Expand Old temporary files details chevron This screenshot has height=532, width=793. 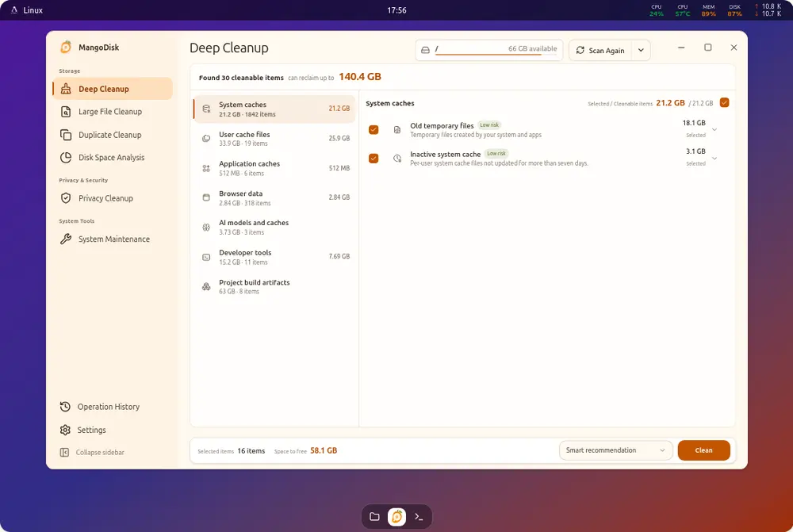tap(714, 130)
